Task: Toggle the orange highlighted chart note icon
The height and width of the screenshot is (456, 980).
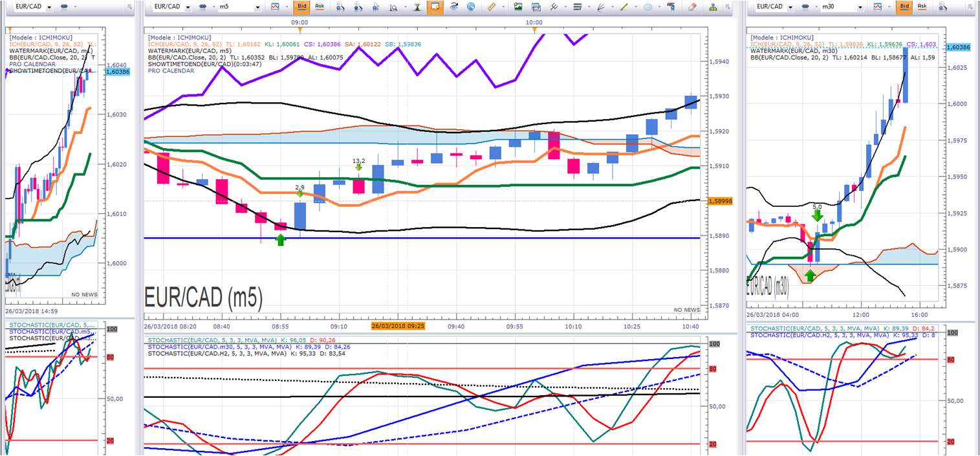Action: point(435,6)
